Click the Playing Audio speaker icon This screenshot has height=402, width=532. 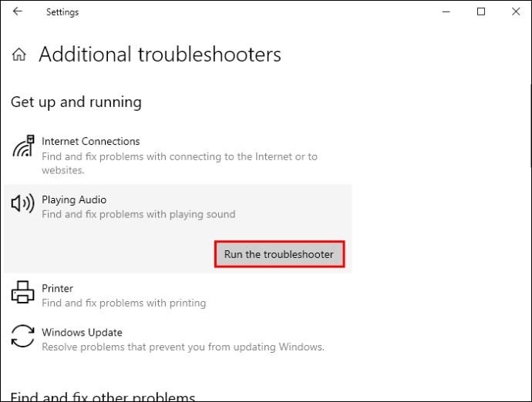click(x=22, y=203)
